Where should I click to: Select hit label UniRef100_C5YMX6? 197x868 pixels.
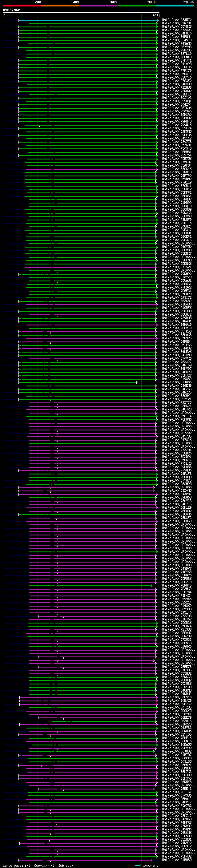click(177, 26)
